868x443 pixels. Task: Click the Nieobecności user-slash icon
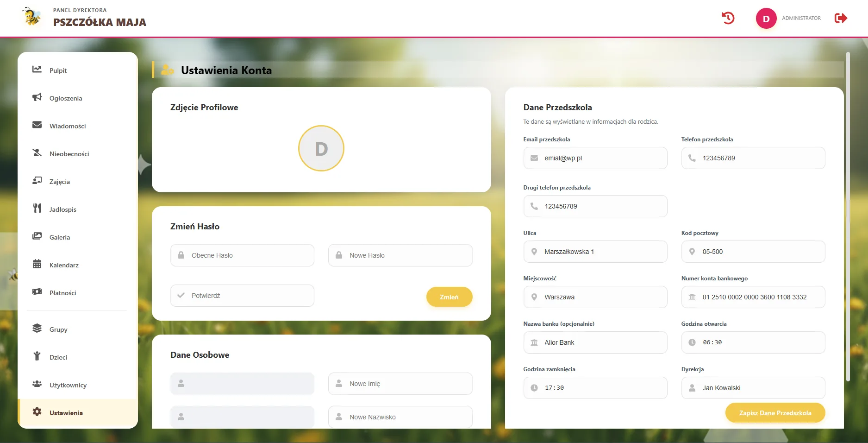pos(37,153)
